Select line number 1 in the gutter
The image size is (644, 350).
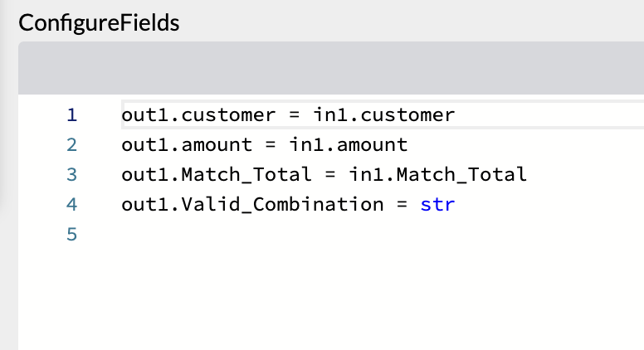(x=71, y=114)
